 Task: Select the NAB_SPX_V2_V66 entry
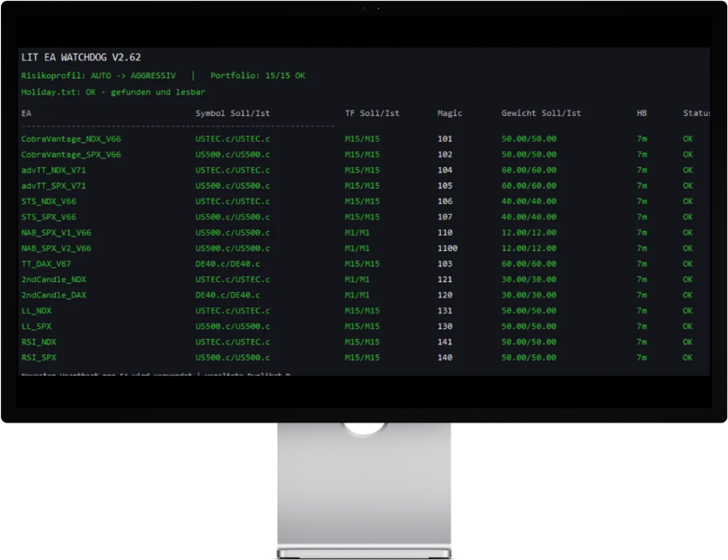(x=57, y=248)
